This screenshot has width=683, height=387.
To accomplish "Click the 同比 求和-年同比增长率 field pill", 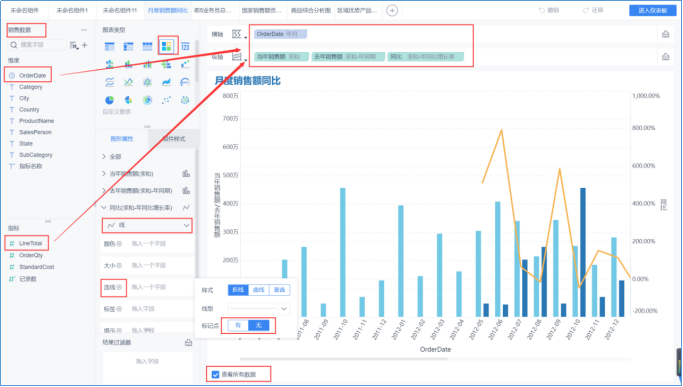I will [x=426, y=57].
